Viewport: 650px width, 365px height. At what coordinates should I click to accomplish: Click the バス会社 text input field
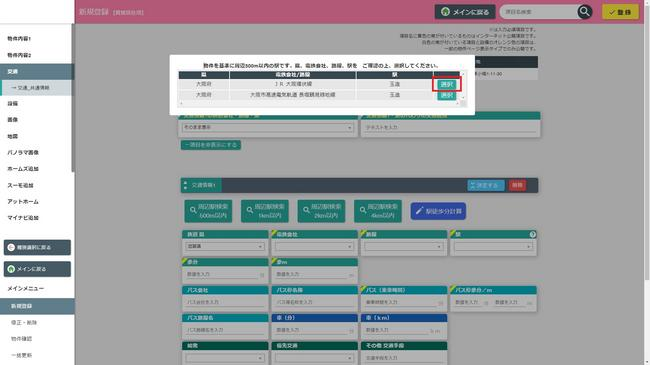pyautogui.click(x=225, y=302)
